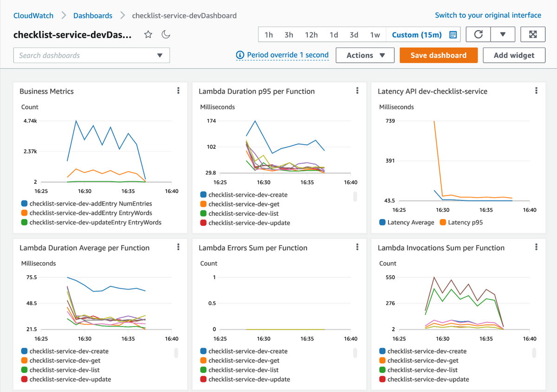Refresh the dashboard
Image resolution: width=557 pixels, height=392 pixels.
[478, 34]
